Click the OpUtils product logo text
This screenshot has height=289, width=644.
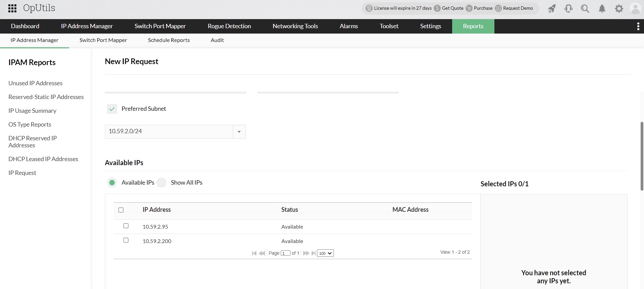[39, 8]
